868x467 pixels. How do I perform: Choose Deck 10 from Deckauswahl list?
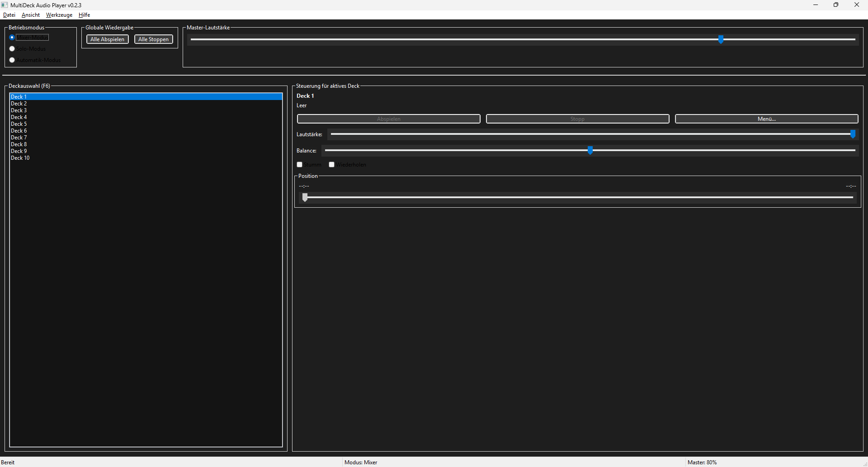(x=20, y=158)
